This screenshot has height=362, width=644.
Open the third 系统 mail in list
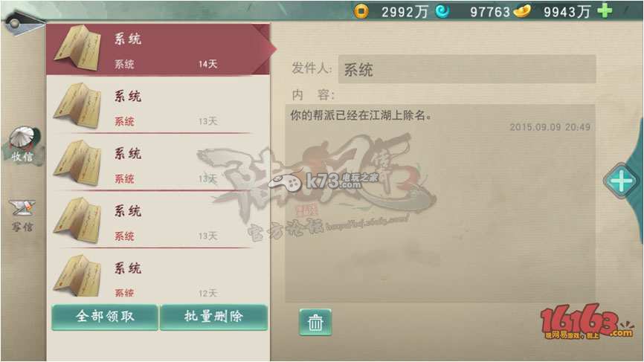click(x=158, y=163)
